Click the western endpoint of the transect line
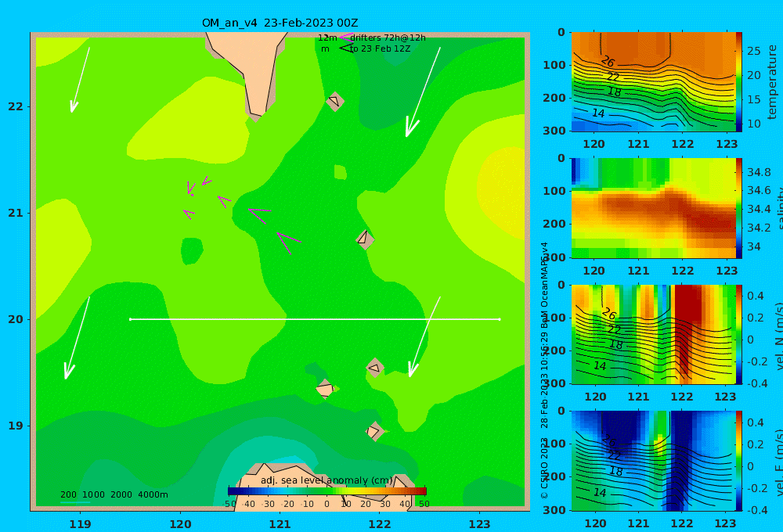The height and width of the screenshot is (532, 783). pos(130,319)
